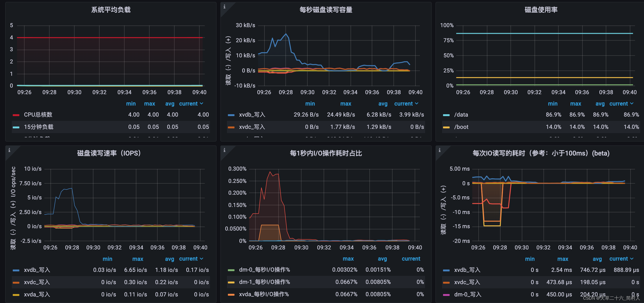Click red color swatch for CPU总核数
Screen dimensions: 644x303
coord(16,115)
